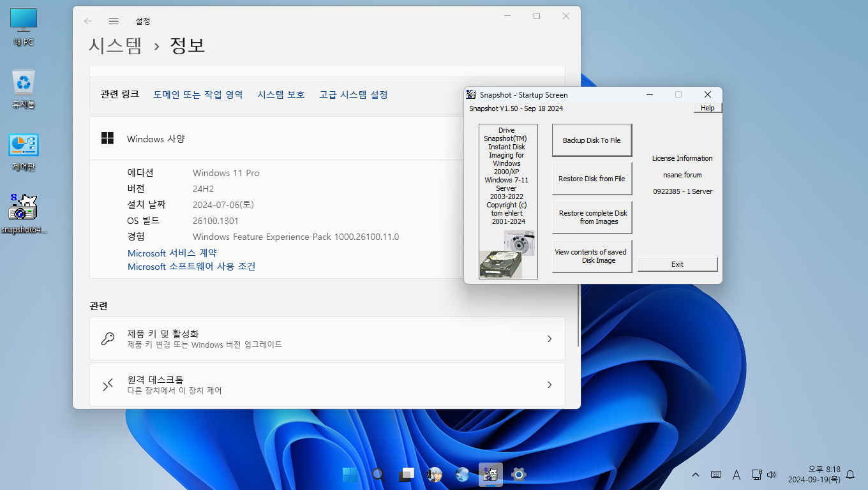868x490 pixels.
Task: Click View contents of saved Disk Image
Action: [592, 256]
